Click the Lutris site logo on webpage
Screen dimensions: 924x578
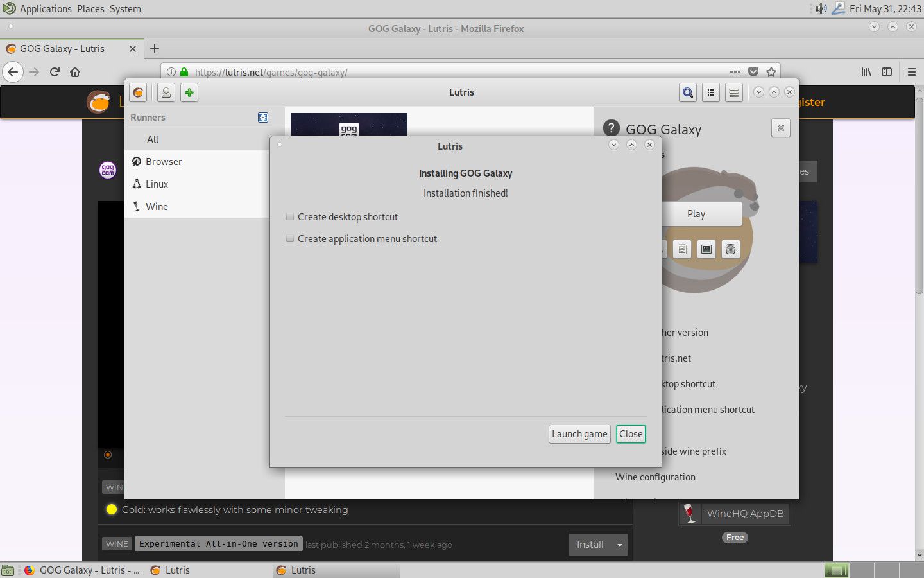(x=99, y=101)
